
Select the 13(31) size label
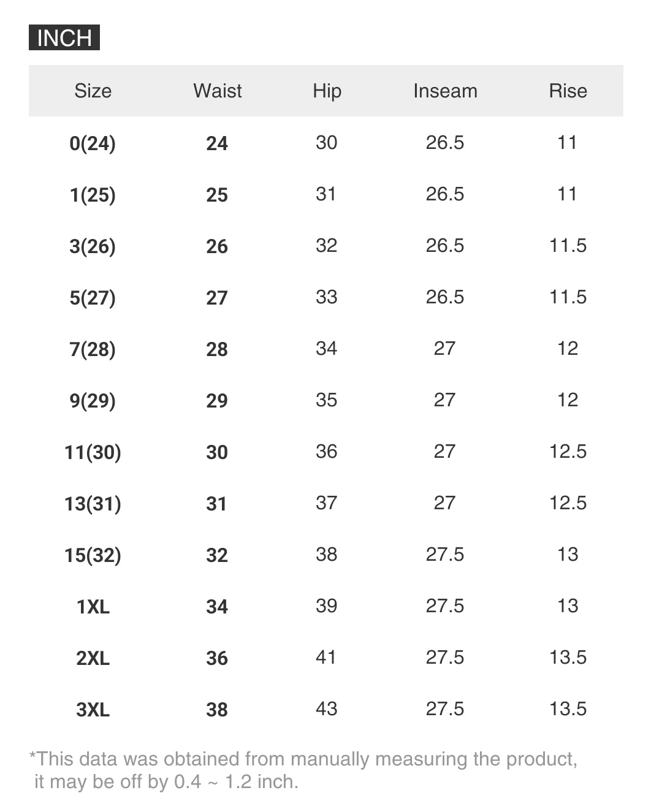[x=93, y=504]
